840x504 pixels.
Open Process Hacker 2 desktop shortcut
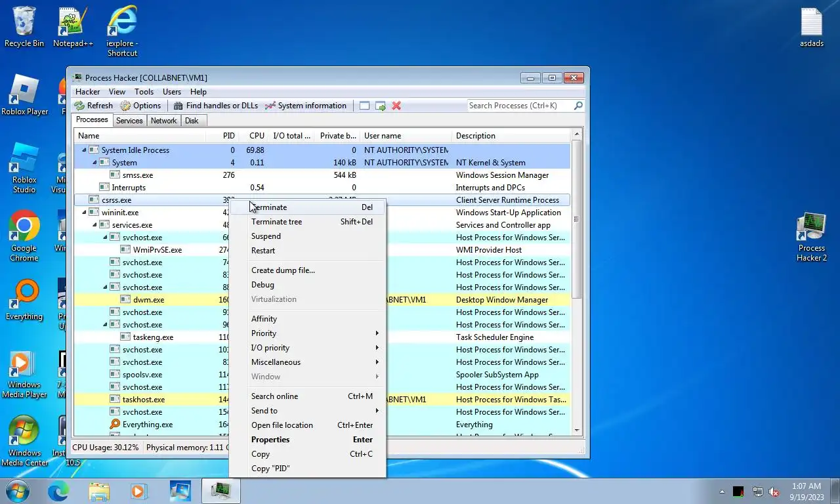812,236
